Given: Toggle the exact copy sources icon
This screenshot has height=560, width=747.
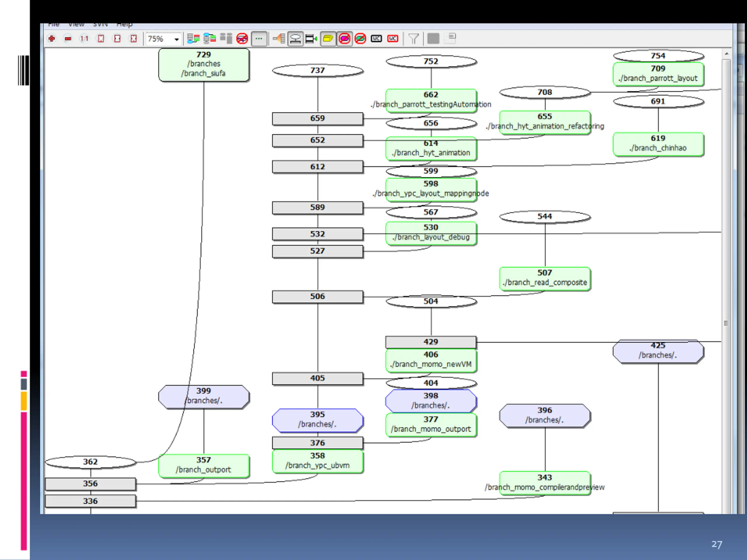Looking at the screenshot, I should click(x=296, y=38).
